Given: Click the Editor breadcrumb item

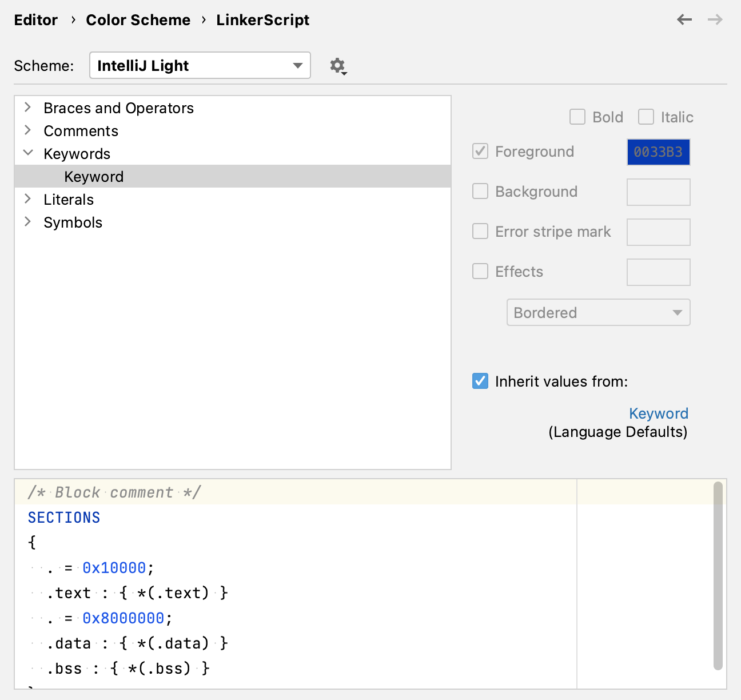Looking at the screenshot, I should point(35,19).
